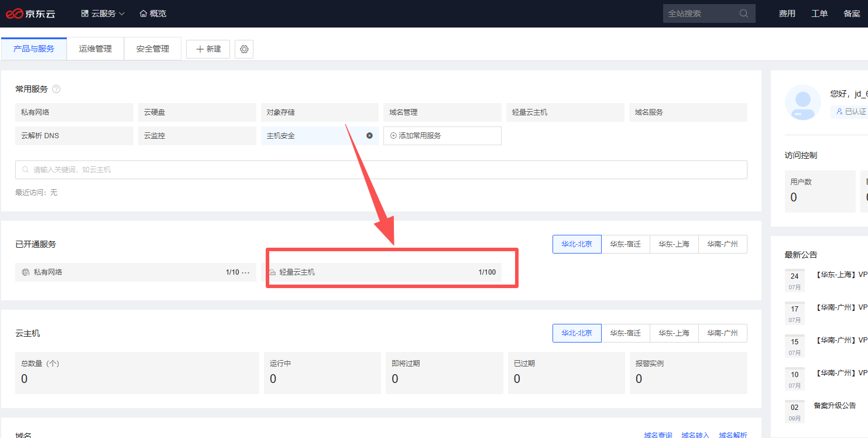Viewport: 868px width, 438px height.
Task: Open 私有网络 under 已开通服务
Action: 136,272
